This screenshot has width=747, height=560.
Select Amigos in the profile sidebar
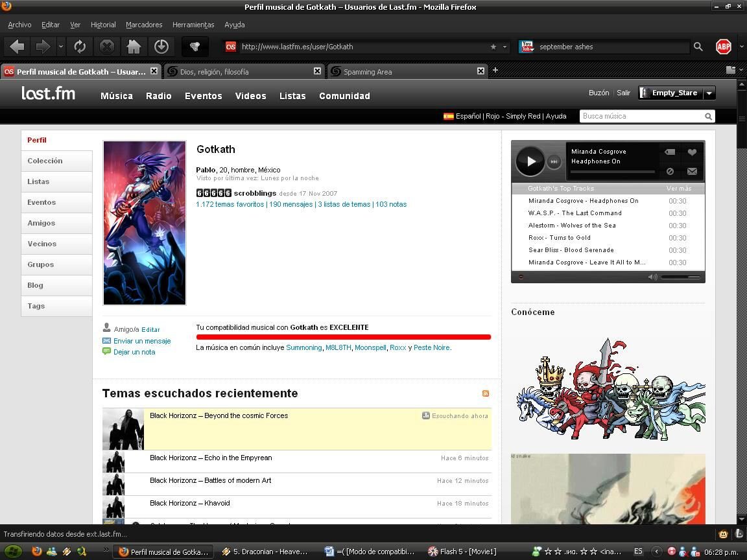coord(56,223)
